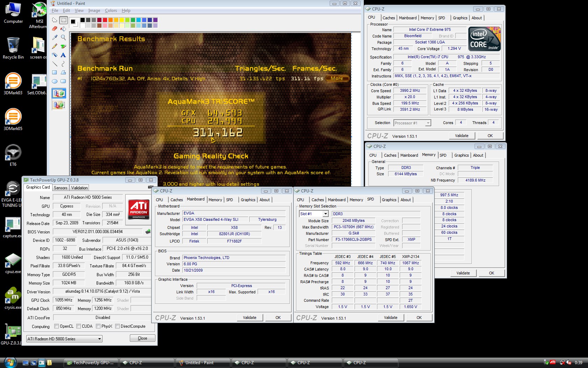The image size is (588, 368).
Task: Click Validate in the CPU-Z Mainboard window
Action: pyautogui.click(x=250, y=318)
